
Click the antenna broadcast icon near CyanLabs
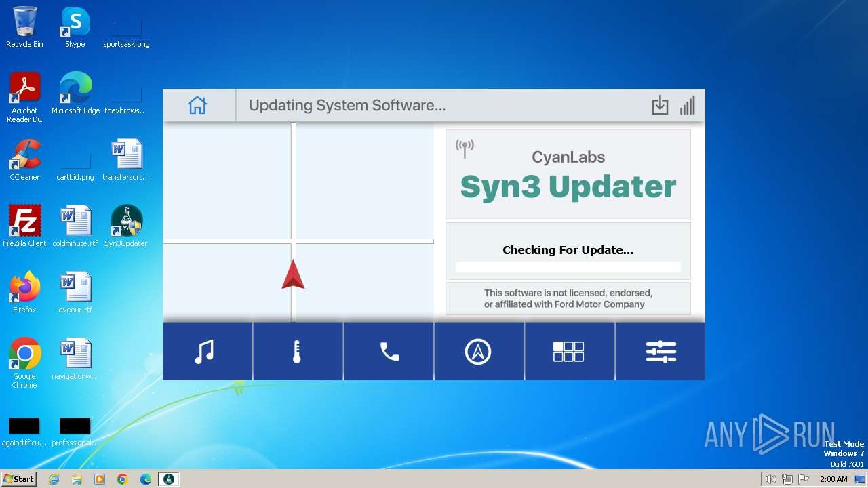pyautogui.click(x=465, y=148)
